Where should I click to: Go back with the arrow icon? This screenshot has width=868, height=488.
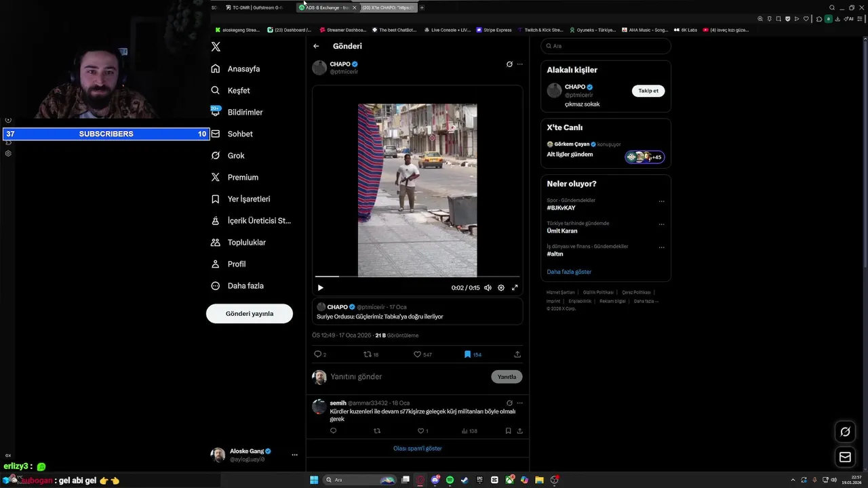point(316,46)
